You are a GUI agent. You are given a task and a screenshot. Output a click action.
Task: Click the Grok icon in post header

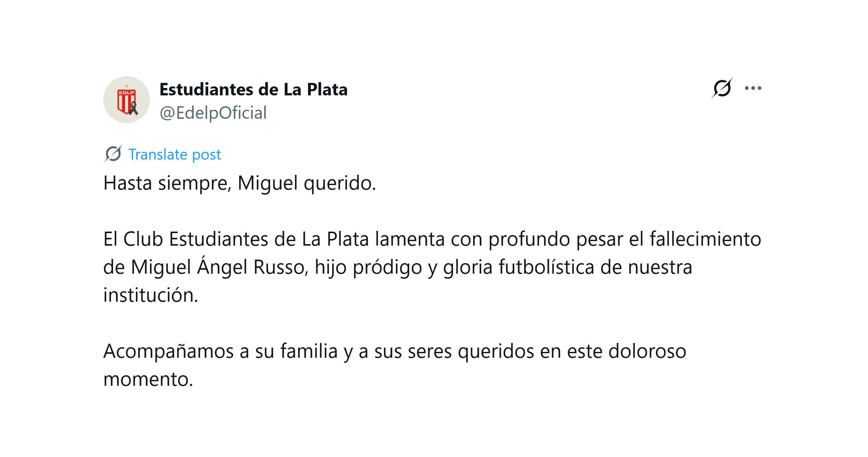pyautogui.click(x=722, y=88)
